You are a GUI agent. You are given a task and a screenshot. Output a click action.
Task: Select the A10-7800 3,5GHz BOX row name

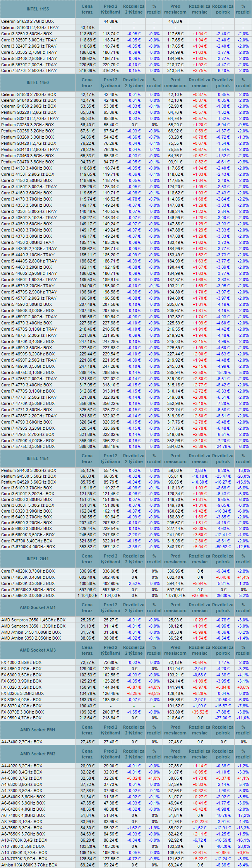[x=23, y=846]
